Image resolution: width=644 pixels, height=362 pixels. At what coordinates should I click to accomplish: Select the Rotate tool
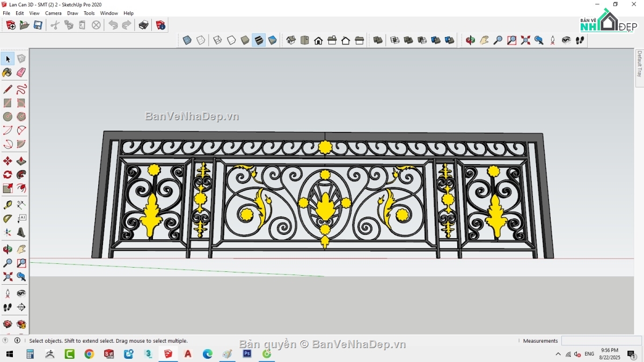(x=7, y=174)
